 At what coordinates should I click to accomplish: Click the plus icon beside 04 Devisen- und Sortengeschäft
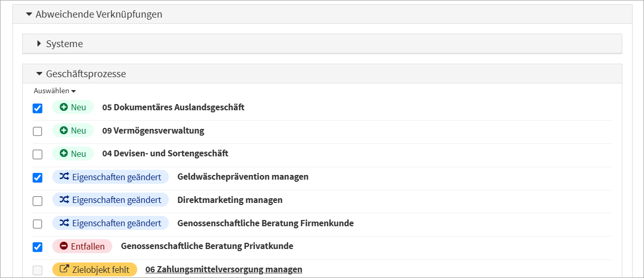pyautogui.click(x=64, y=154)
